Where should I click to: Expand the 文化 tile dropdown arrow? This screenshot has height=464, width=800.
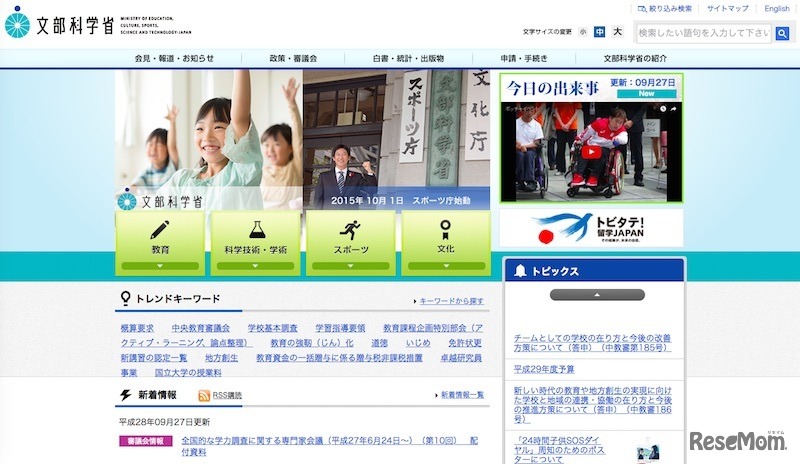(446, 266)
